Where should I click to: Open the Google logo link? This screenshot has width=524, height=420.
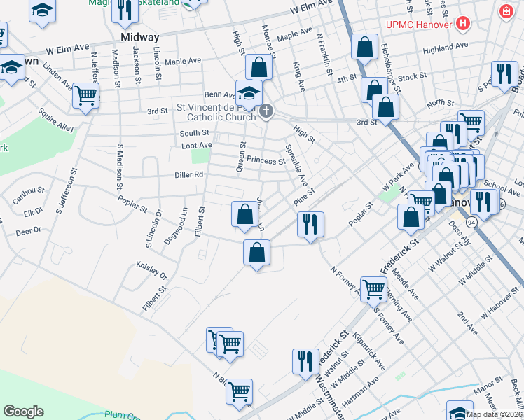coord(24,412)
